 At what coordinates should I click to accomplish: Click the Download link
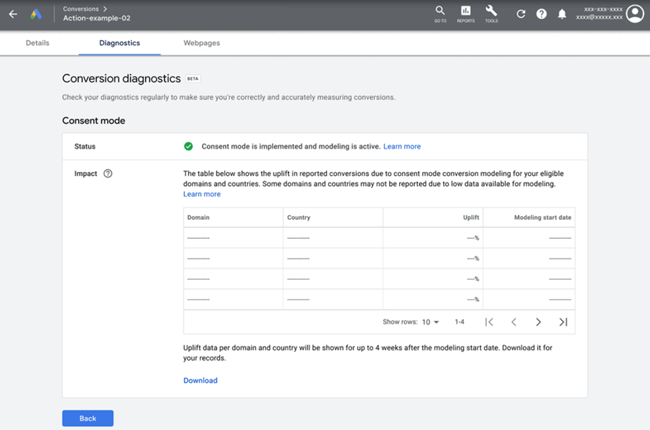coord(200,380)
